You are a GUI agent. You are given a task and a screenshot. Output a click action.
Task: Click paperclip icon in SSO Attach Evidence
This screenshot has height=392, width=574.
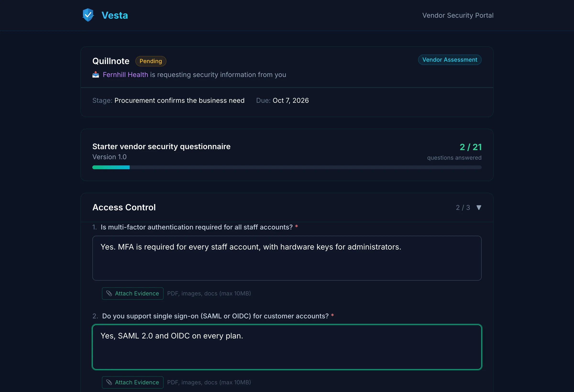click(109, 382)
